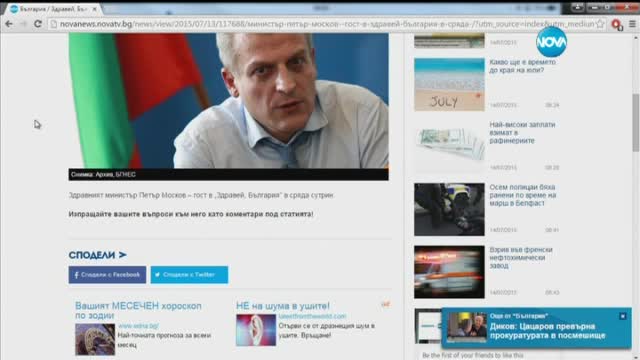This screenshot has height=360, width=640.
Task: Open the July beach weather thumbnail
Action: [x=449, y=84]
